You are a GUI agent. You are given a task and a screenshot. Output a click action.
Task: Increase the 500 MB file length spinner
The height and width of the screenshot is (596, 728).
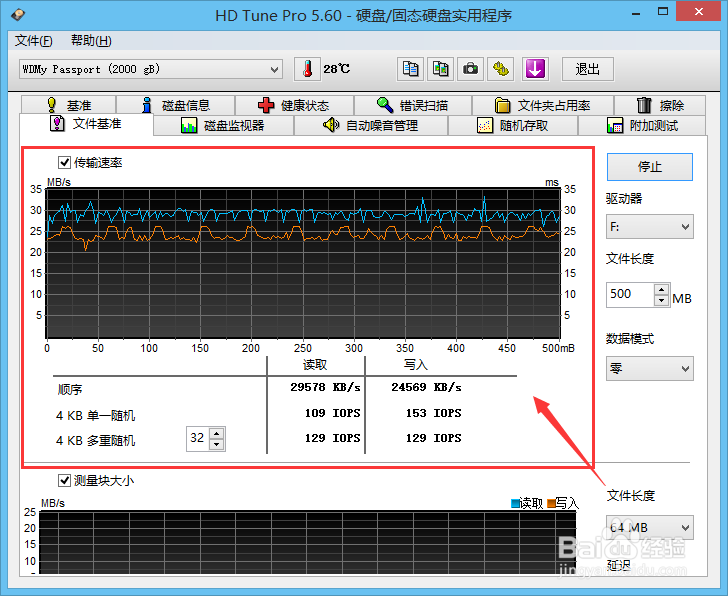662,289
